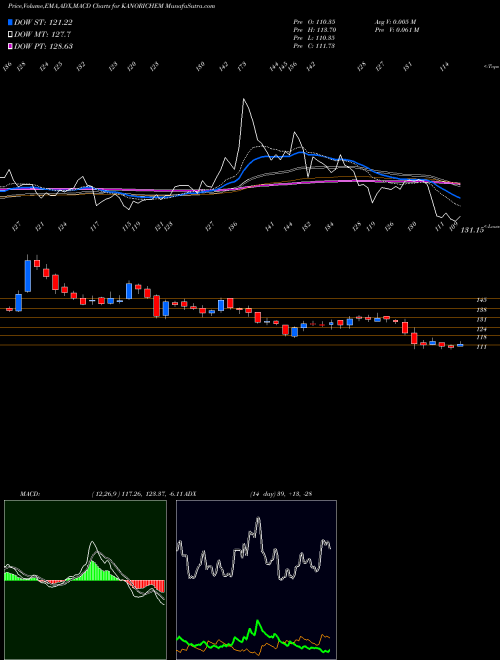Click the Pre C: 111.73 value
500x660 pixels.
point(314,46)
